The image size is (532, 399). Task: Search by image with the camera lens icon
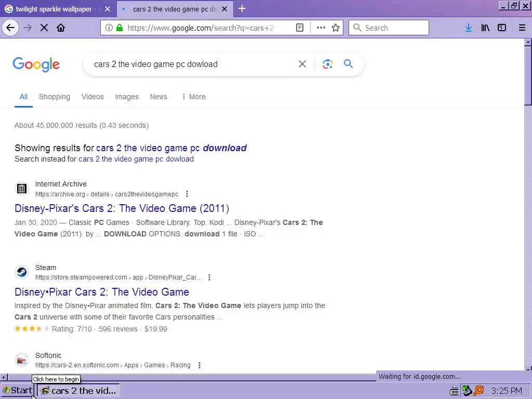click(x=327, y=64)
